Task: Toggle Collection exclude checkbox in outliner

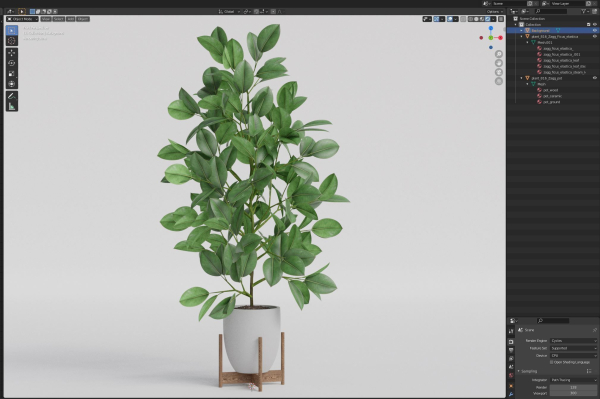Action: coord(589,24)
